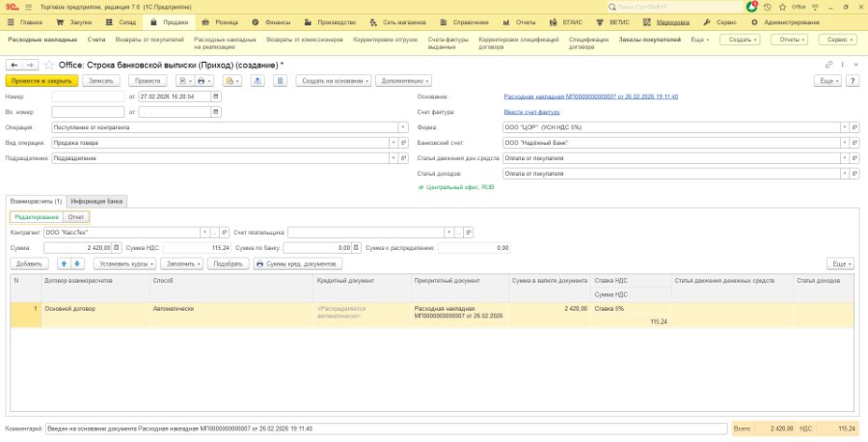Click the Ставка 5% cell in table
This screenshot has width=868, height=442.
tap(631, 309)
